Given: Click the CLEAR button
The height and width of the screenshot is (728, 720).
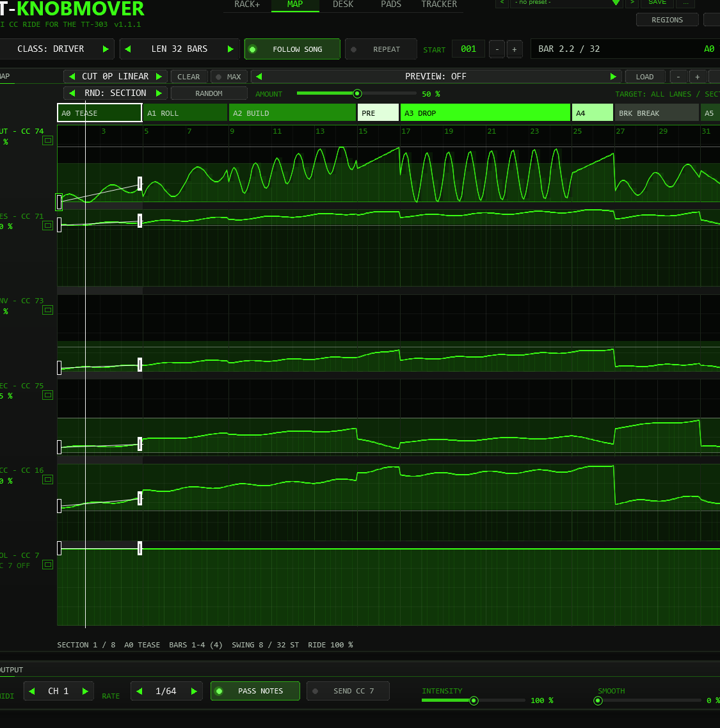Looking at the screenshot, I should coord(189,77).
